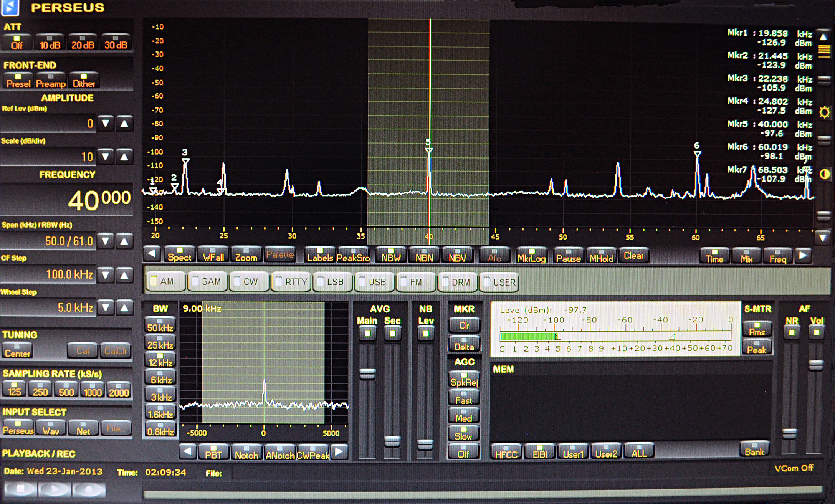Select the 12 kHz bandwidth
835x504 pixels.
pos(160,360)
